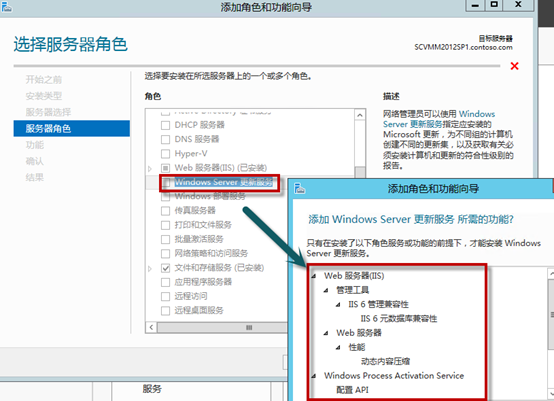
Task: Close the main wizard window
Action: pos(518,5)
